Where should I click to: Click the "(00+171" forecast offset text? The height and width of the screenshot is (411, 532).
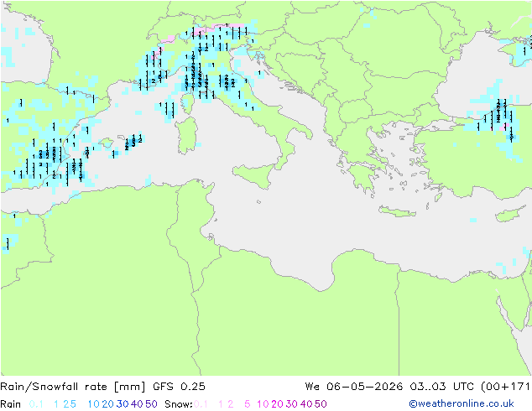(505, 387)
